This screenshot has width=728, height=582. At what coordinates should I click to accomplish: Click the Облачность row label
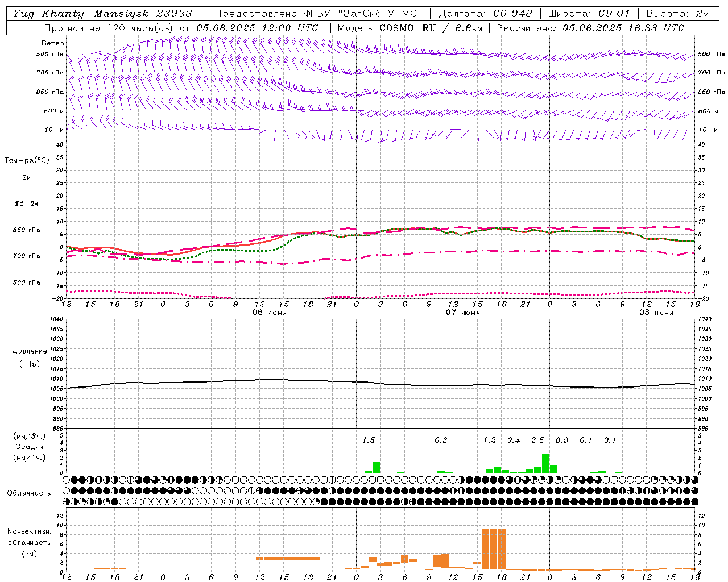[29, 493]
